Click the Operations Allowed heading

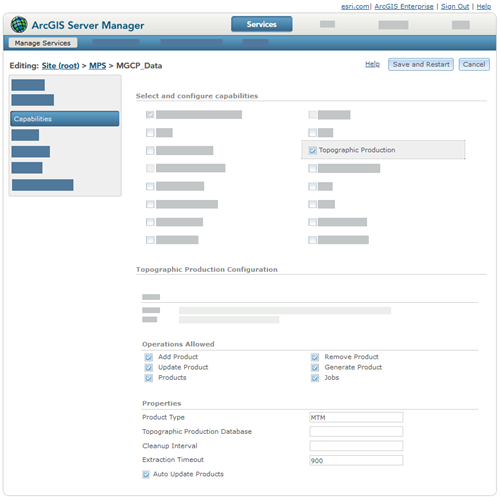tap(178, 344)
